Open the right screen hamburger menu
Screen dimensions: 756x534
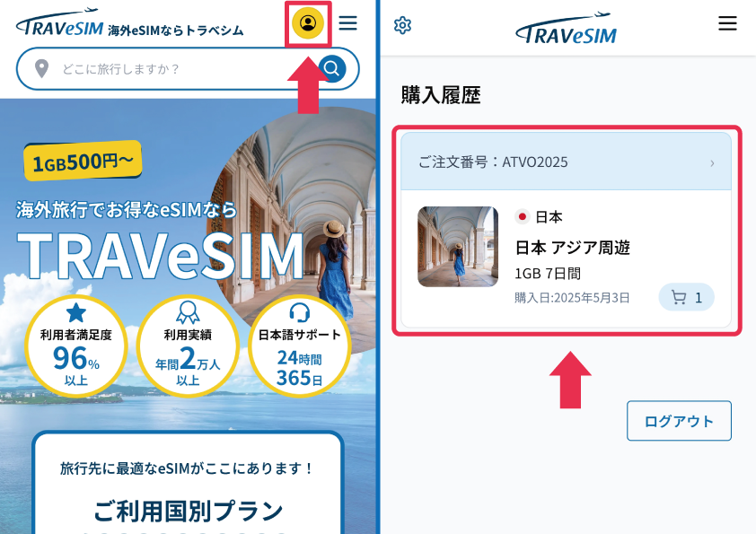point(727,23)
